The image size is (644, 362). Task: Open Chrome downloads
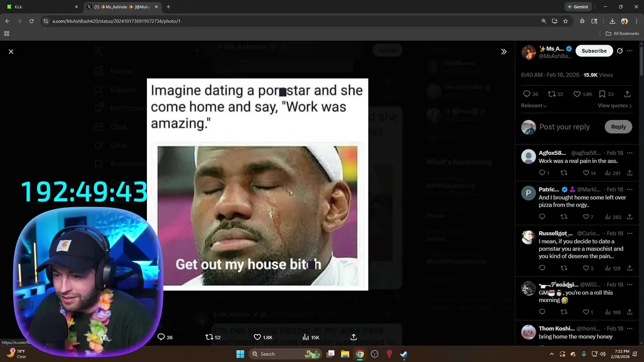612,21
